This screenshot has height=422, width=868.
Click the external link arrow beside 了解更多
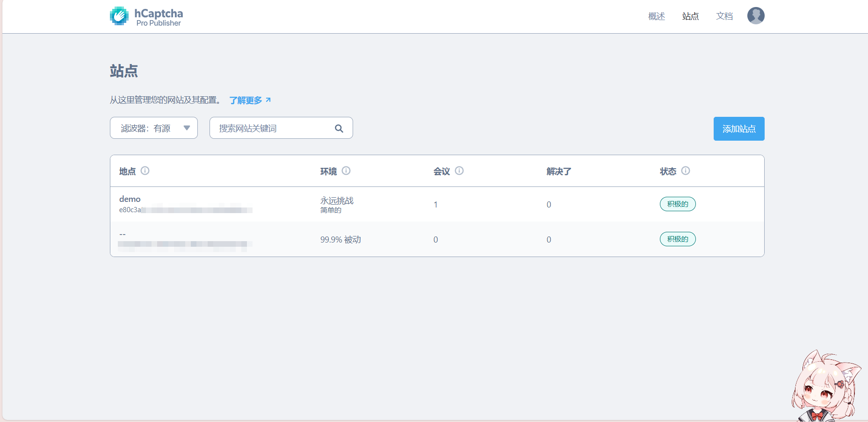(268, 100)
